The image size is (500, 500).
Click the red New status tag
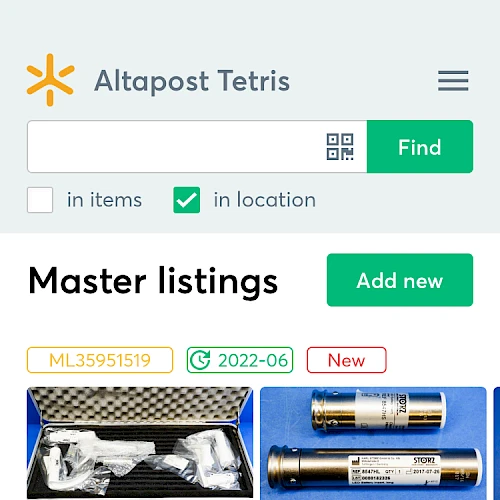tap(347, 360)
